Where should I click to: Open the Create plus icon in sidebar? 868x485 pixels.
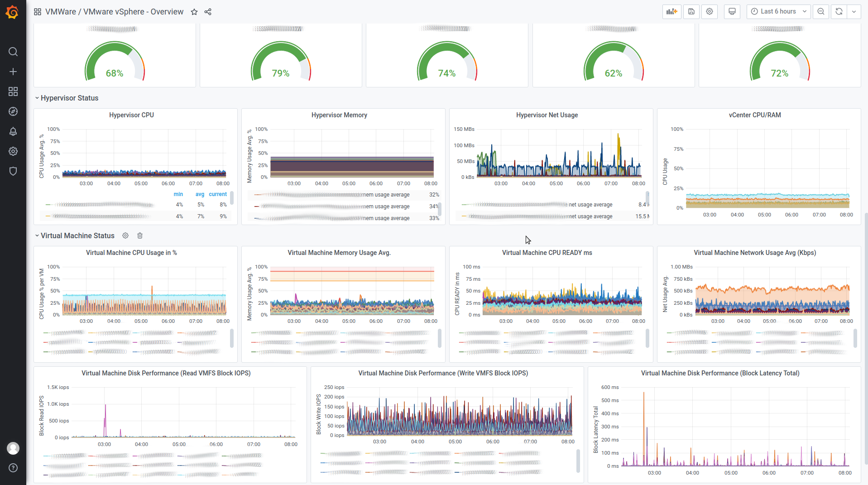[13, 72]
